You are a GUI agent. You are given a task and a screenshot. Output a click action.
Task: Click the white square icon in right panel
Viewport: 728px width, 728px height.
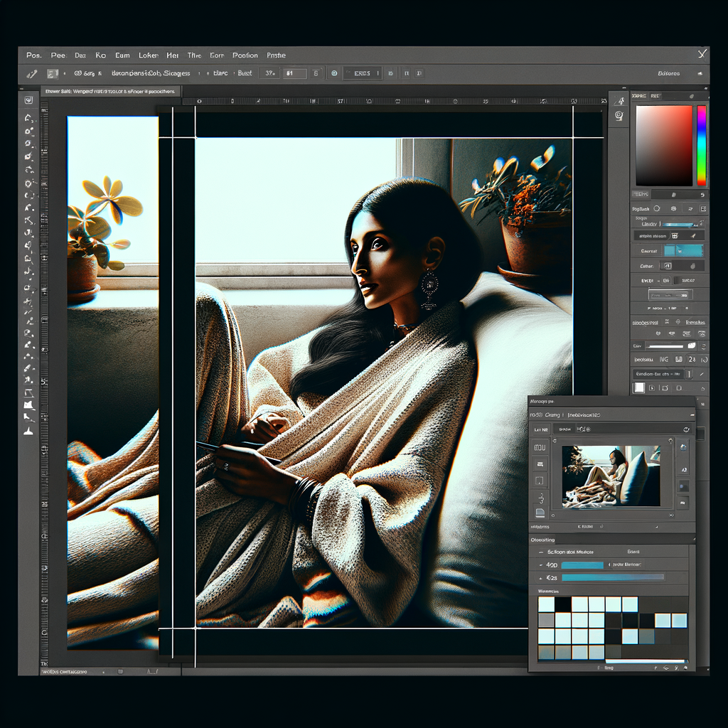point(638,387)
